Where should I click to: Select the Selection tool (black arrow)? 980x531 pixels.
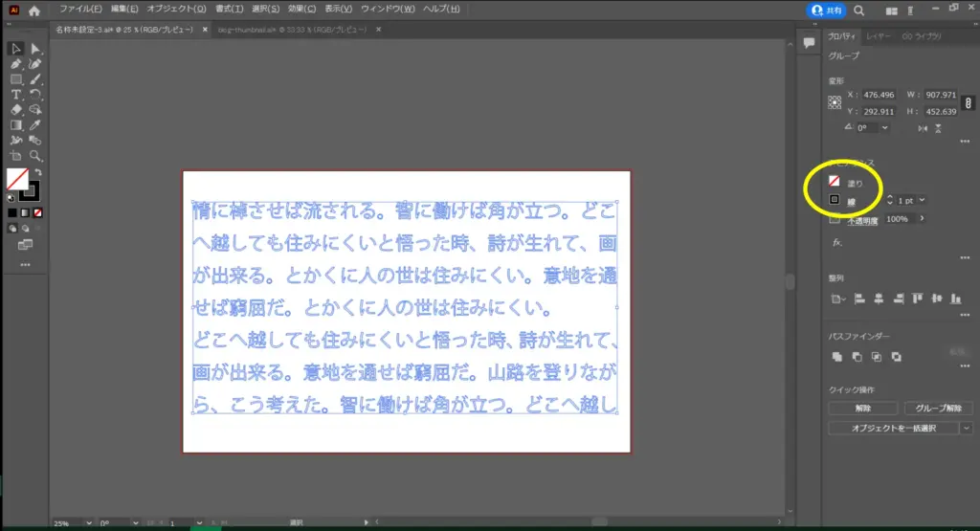(15, 49)
